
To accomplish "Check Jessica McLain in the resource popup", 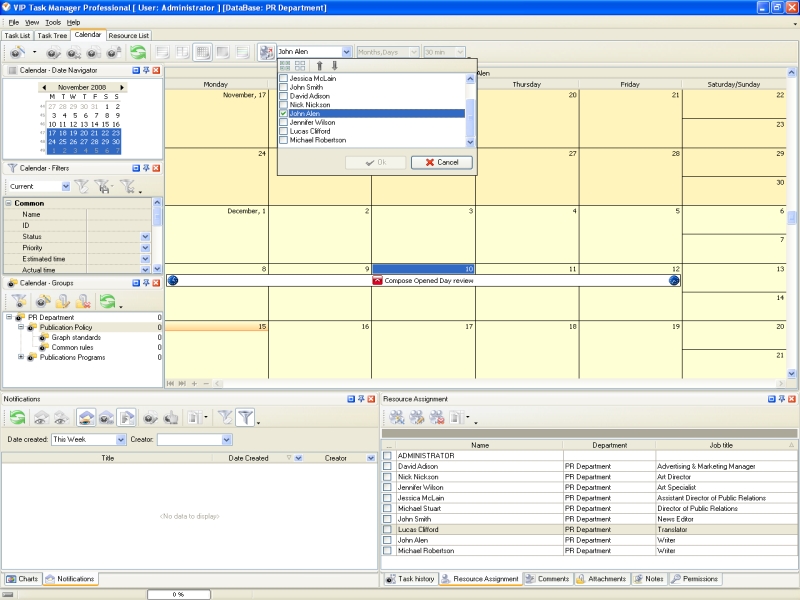I will click(x=284, y=78).
